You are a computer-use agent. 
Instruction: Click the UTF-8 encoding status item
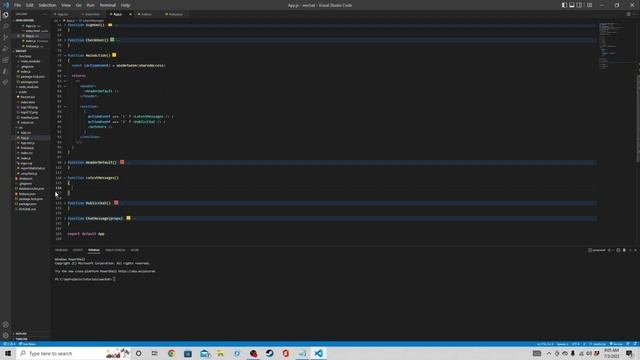(x=576, y=344)
